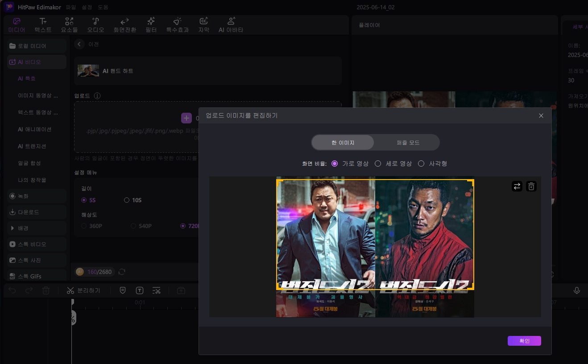
Task: Click the timeline marker icon
Action: pos(123,290)
